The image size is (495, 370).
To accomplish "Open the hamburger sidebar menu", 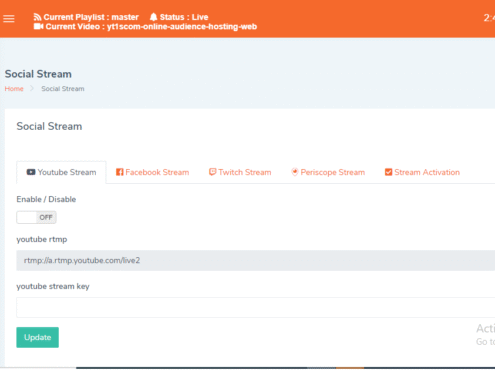I will 9,19.
